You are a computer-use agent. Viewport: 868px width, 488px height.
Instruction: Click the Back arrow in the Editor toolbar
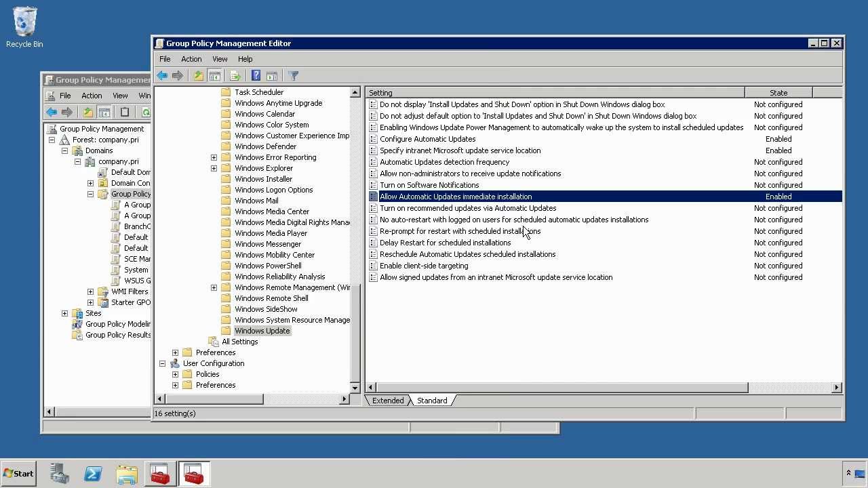[x=162, y=76]
